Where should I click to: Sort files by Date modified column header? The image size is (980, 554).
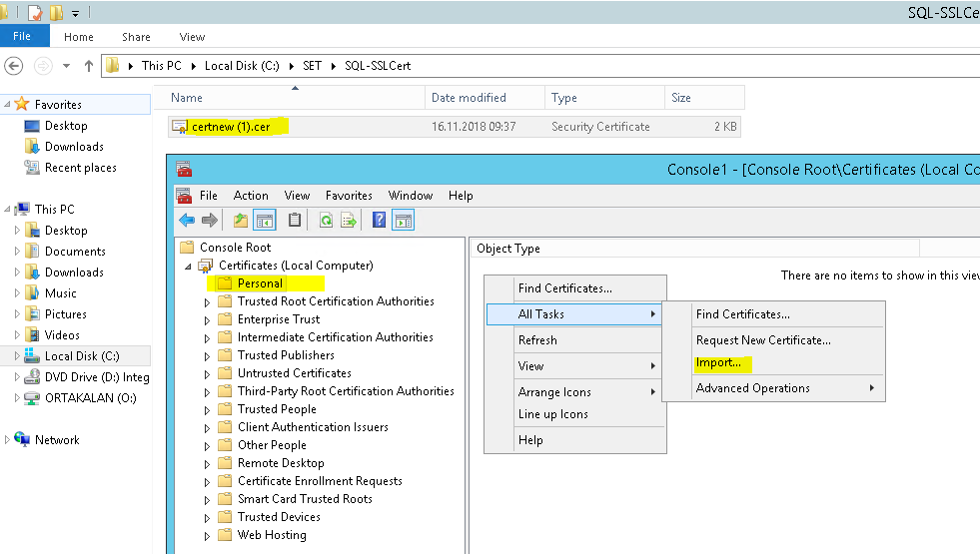(469, 98)
